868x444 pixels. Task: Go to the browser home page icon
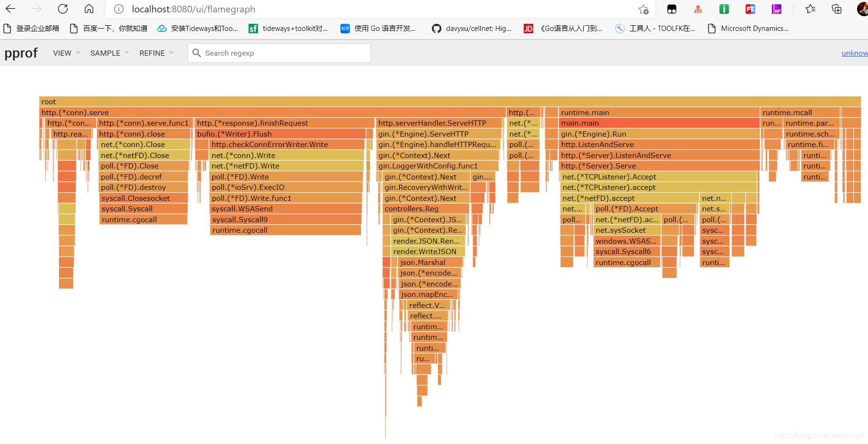coord(89,9)
